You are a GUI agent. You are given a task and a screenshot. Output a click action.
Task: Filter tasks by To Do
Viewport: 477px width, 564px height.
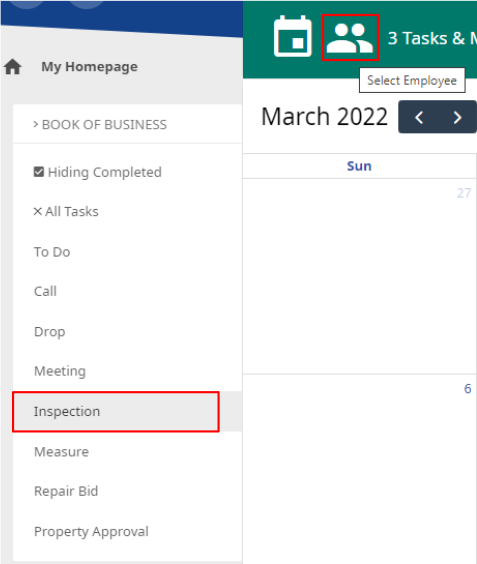click(52, 252)
